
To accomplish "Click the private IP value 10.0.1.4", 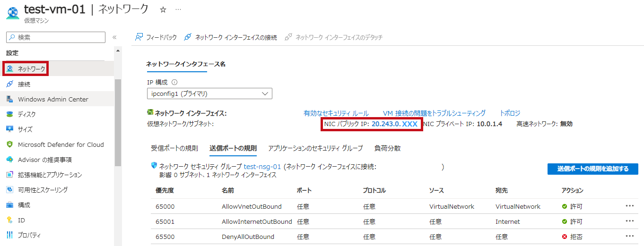I will (489, 124).
